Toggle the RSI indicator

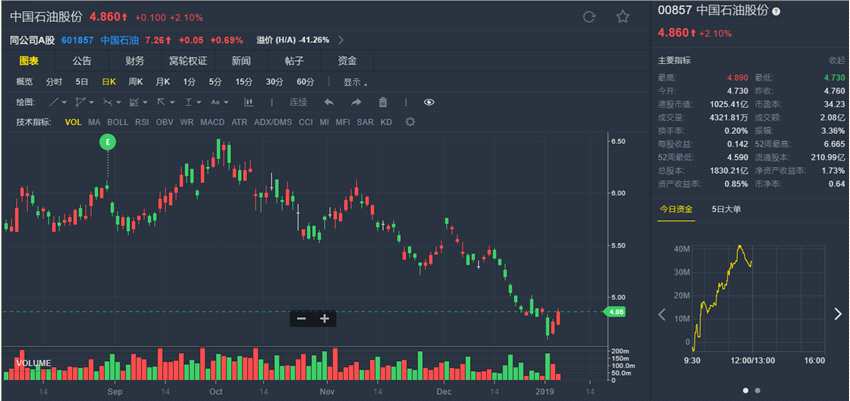(142, 122)
